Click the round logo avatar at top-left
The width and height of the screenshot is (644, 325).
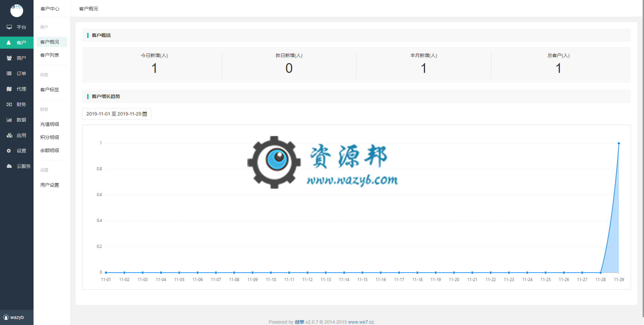pos(17,10)
